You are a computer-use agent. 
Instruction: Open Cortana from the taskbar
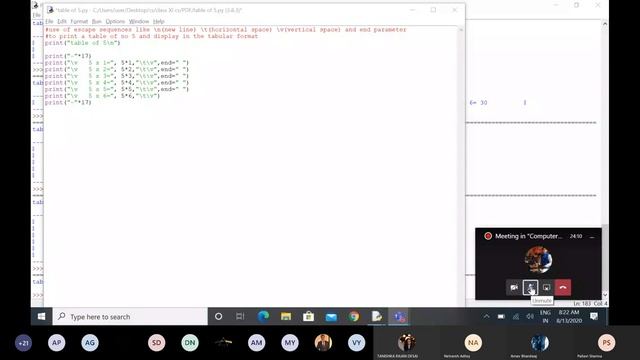point(218,316)
